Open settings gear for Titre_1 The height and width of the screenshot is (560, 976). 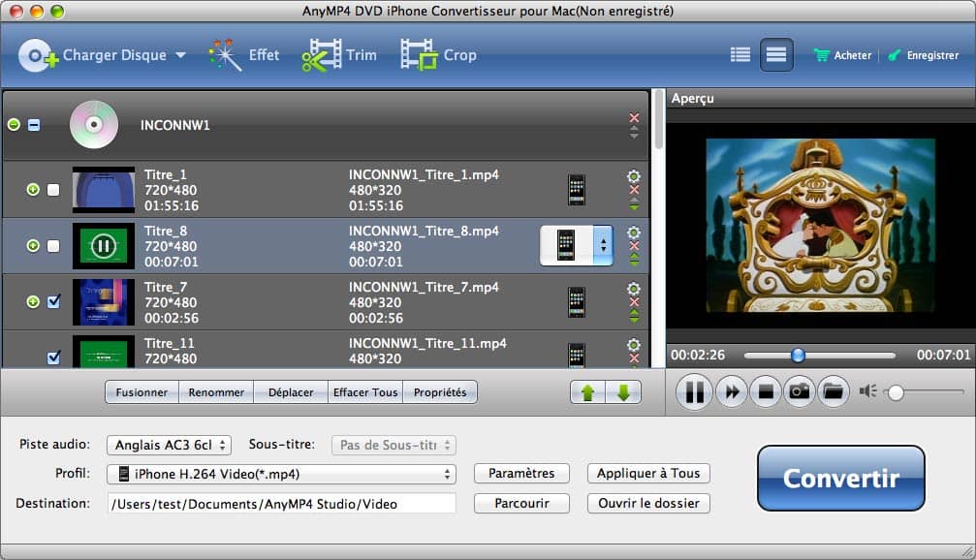[x=634, y=176]
